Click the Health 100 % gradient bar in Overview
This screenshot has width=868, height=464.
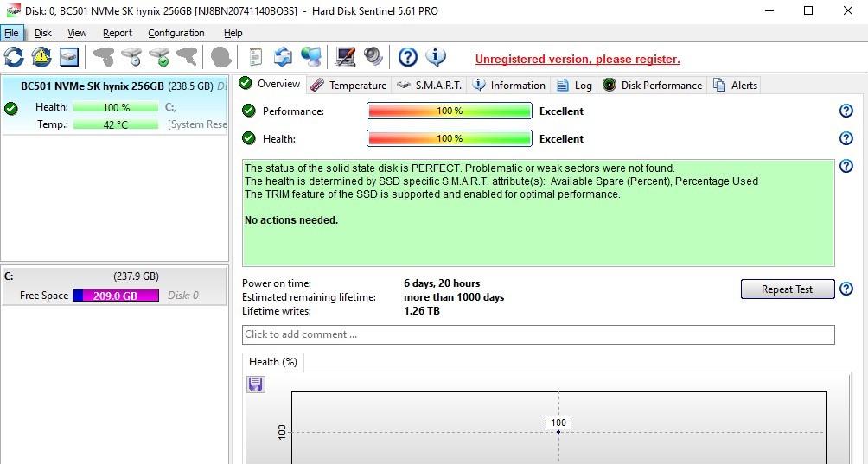point(449,138)
